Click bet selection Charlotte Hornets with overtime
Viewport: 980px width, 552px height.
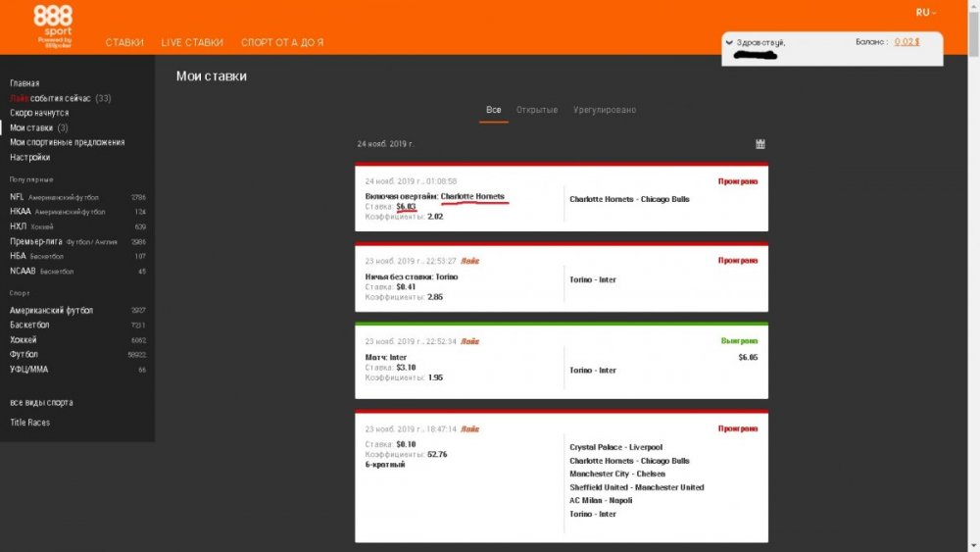(434, 196)
